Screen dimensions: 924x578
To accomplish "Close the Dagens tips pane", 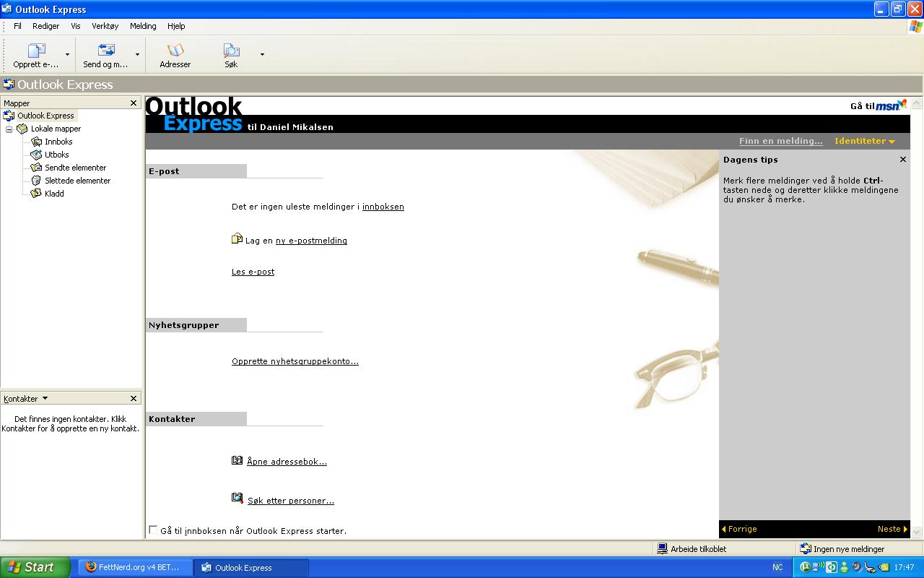I will click(x=902, y=160).
